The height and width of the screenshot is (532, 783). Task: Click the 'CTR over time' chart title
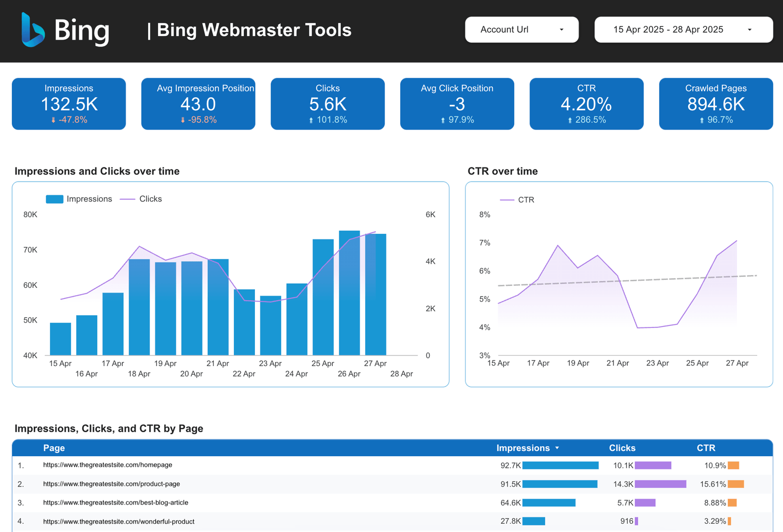(503, 171)
